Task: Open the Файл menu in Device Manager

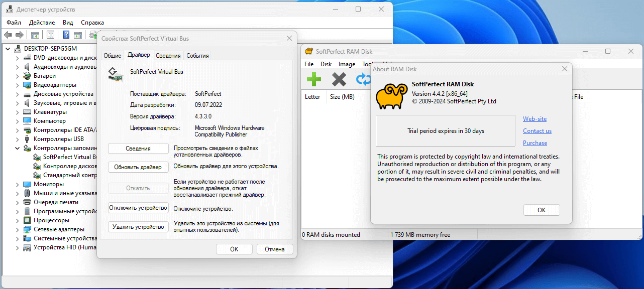Action: 14,23
